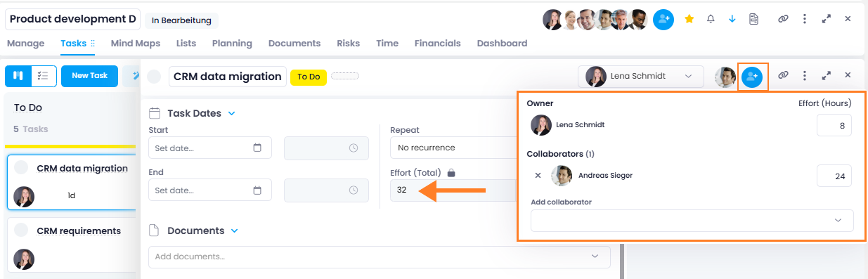
Task: Open the Lena Schmidt owner dropdown
Action: (640, 76)
